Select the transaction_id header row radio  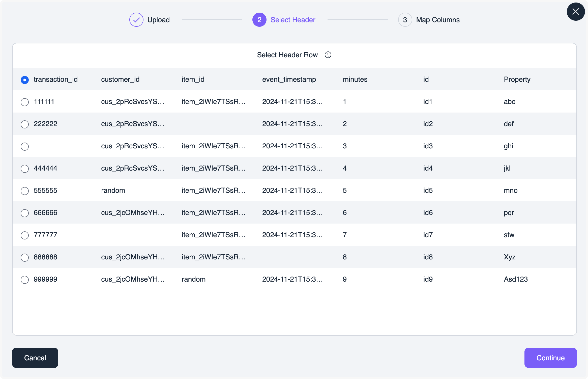point(25,80)
